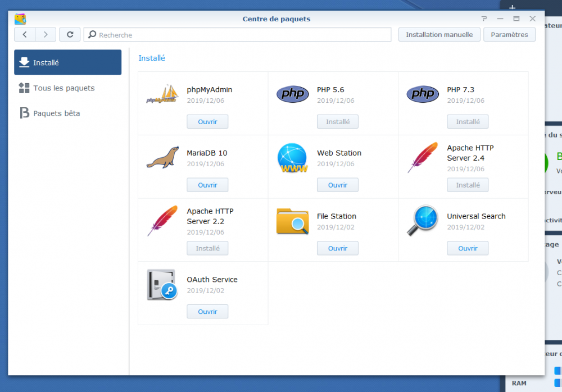Click the Installé button under PHP 7.3
The width and height of the screenshot is (562, 392).
point(468,122)
